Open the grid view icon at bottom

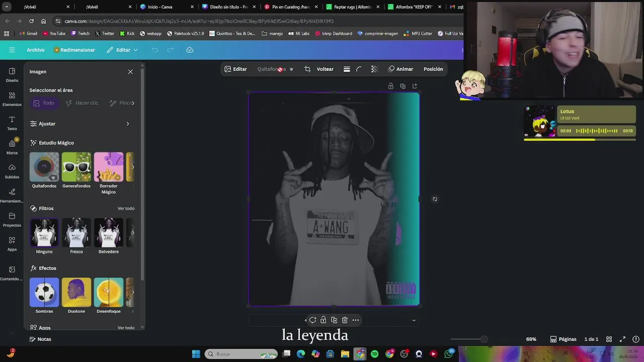[609, 339]
